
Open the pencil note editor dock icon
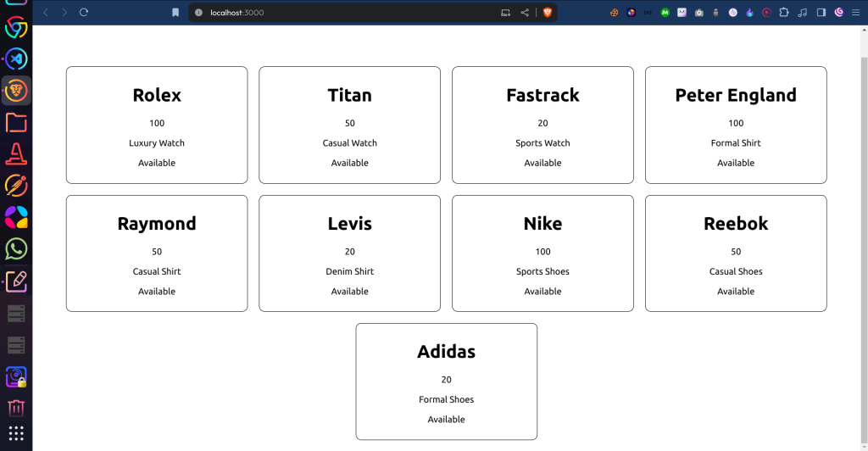click(16, 281)
